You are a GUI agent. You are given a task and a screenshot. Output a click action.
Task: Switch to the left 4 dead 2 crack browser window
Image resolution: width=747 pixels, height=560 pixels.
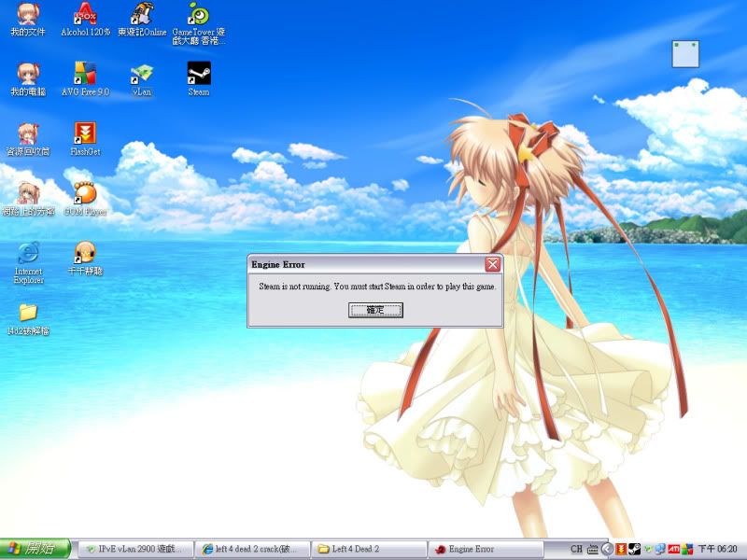pos(252,549)
